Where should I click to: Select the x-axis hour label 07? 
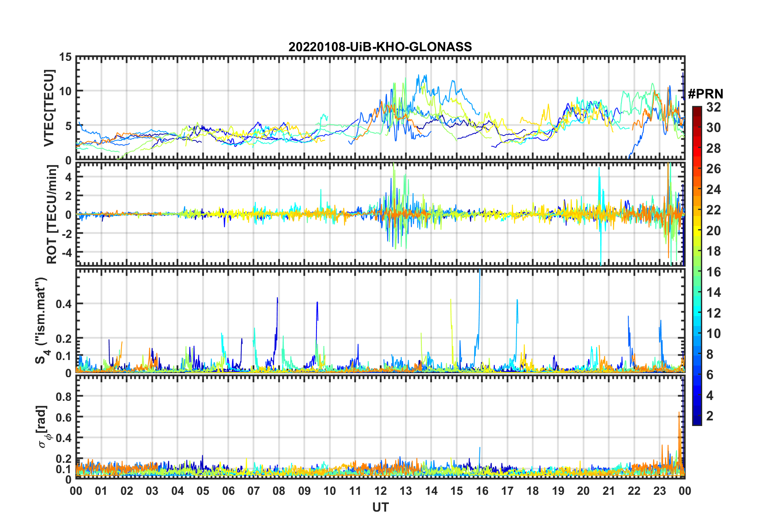pos(254,491)
